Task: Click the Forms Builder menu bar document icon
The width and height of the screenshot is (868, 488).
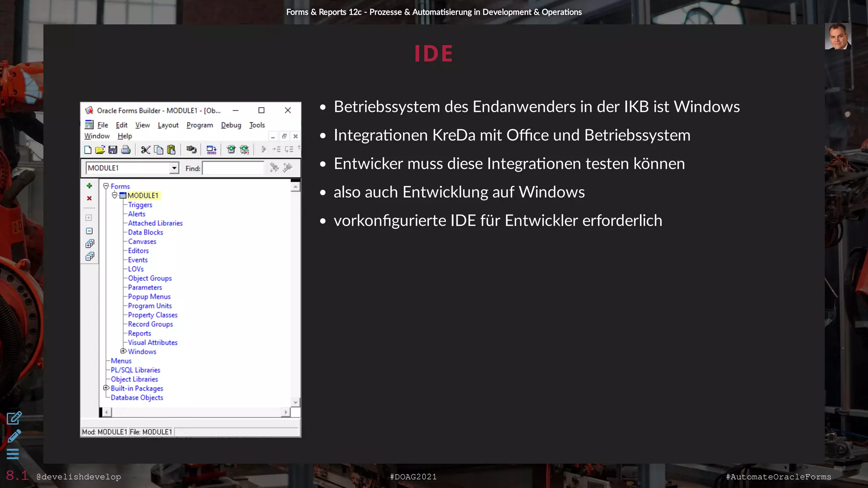Action: [89, 125]
